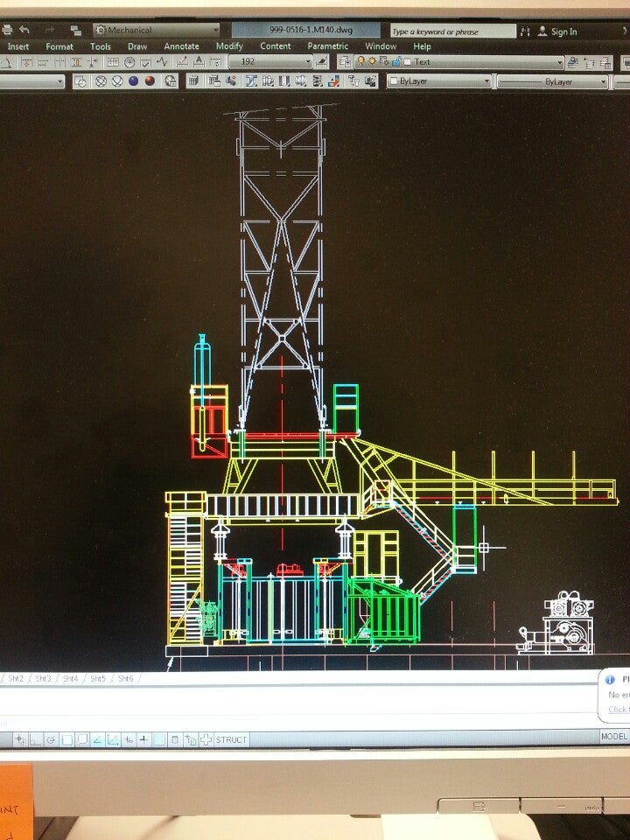Image resolution: width=630 pixels, height=840 pixels.
Task: Toggle lineweight display plus status bar icon
Action: point(143,739)
